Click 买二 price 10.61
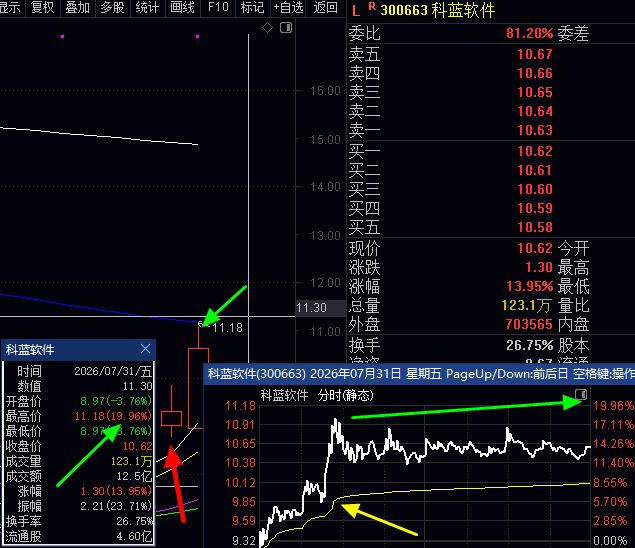Viewport: 635px width, 548px height. pos(535,171)
